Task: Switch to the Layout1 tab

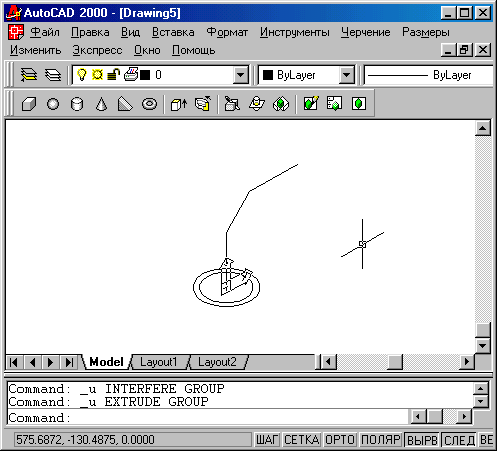Action: tap(158, 362)
